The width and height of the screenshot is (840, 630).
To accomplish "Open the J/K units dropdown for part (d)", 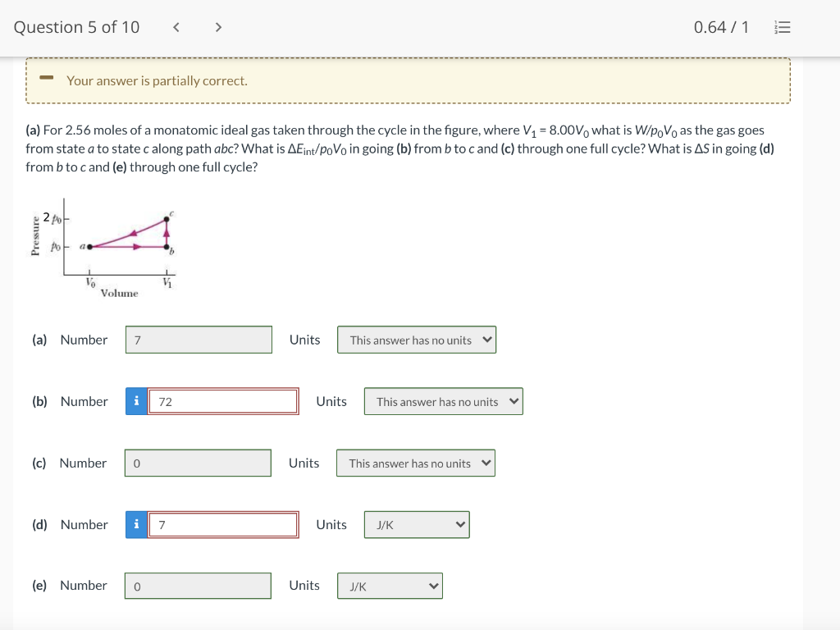I will 417,524.
